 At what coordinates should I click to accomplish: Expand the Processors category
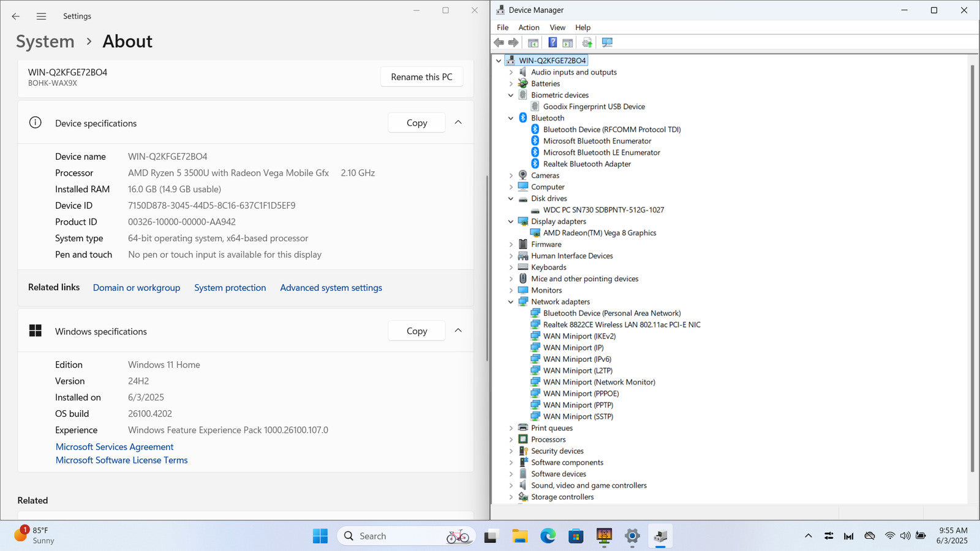tap(511, 440)
